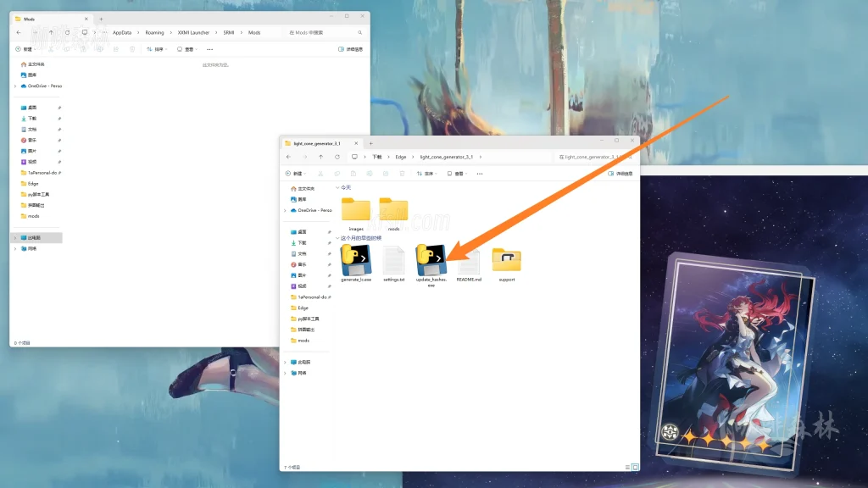Screen dimensions: 868x488
Task: Switch to details list view in status bar
Action: point(626,466)
